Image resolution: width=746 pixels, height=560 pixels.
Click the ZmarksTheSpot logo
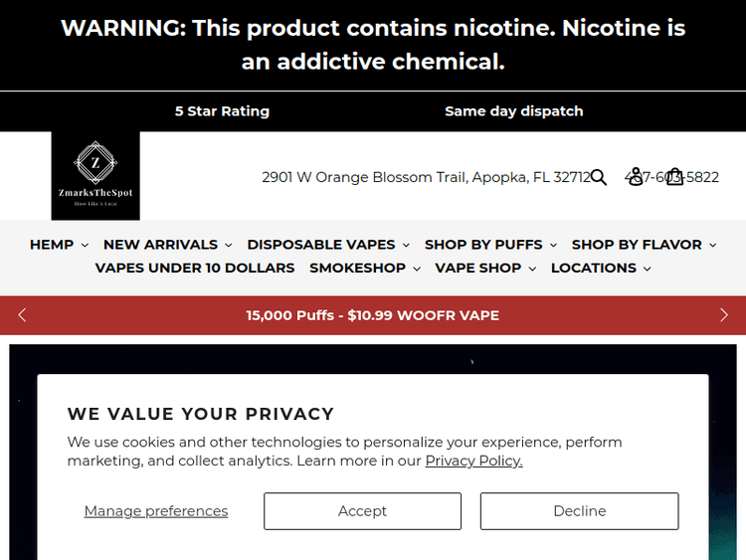95,176
